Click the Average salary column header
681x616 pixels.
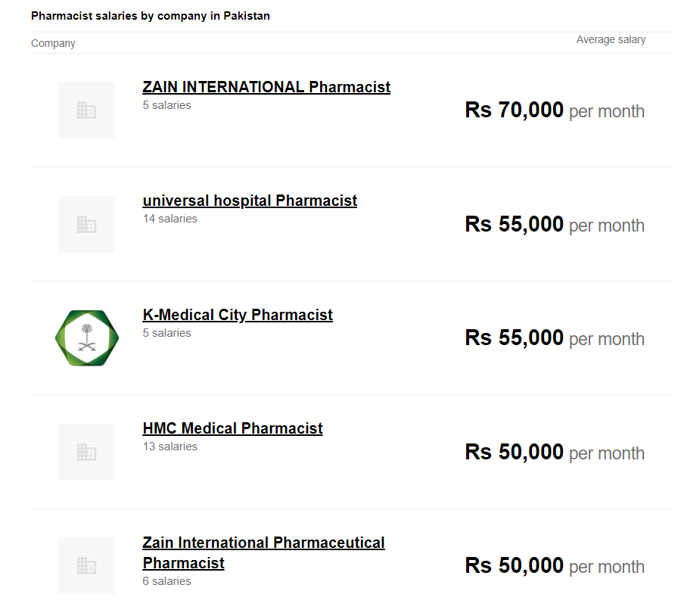click(x=611, y=39)
